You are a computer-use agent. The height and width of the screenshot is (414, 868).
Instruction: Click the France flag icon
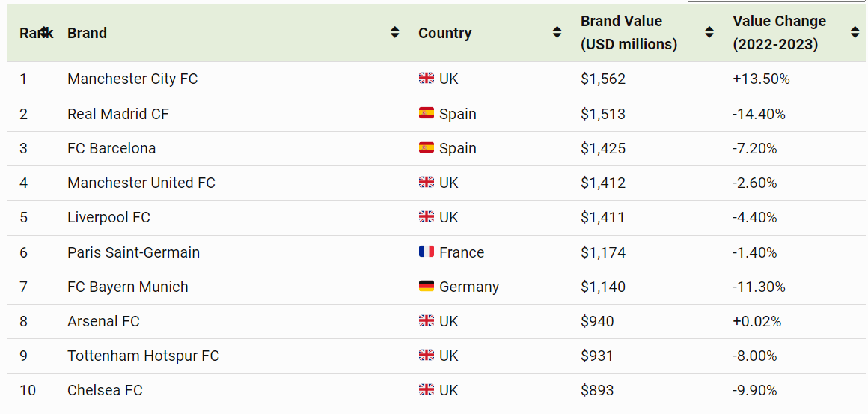click(427, 252)
